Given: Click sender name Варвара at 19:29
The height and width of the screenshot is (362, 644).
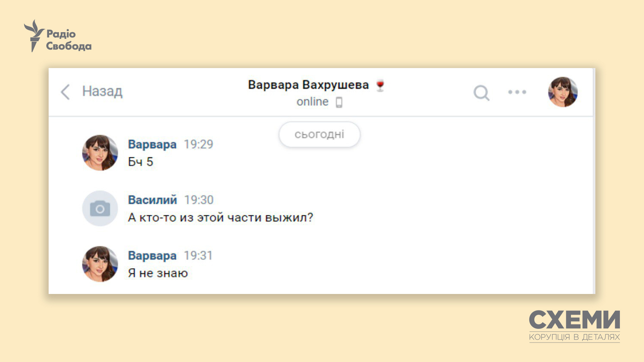Looking at the screenshot, I should pyautogui.click(x=152, y=144).
